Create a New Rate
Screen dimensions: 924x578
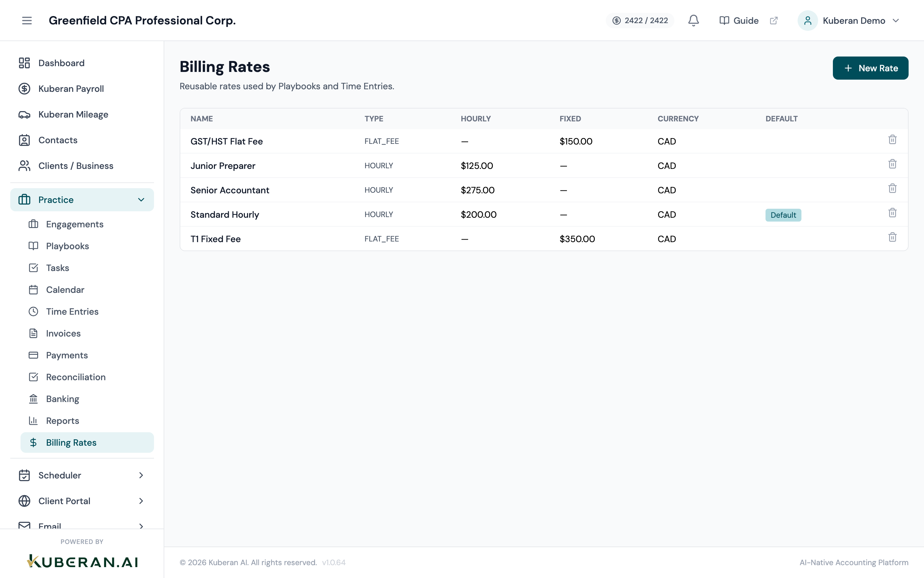tap(870, 68)
